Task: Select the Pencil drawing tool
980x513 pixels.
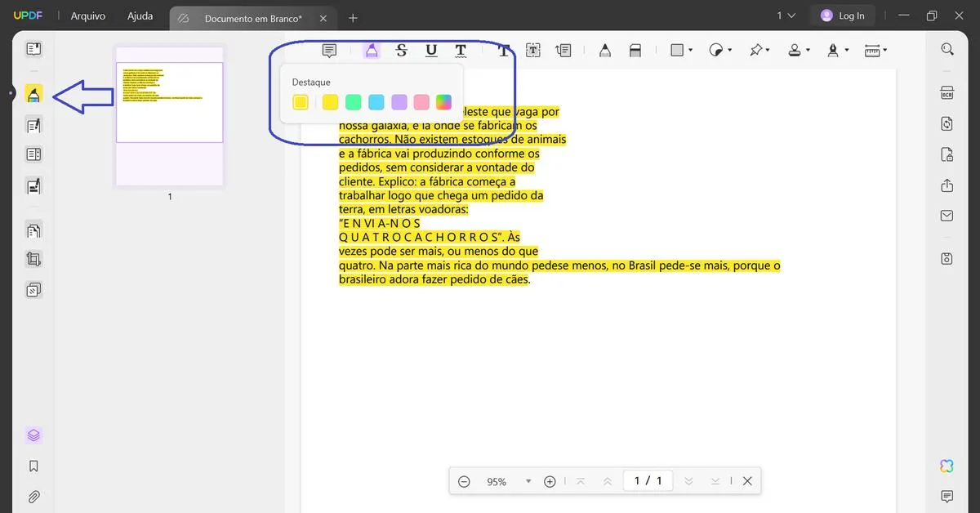Action: point(605,51)
